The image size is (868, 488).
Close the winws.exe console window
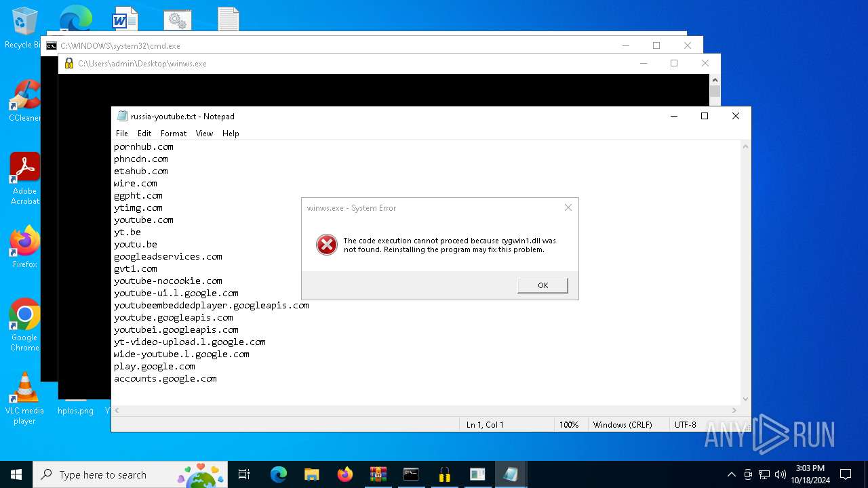(x=705, y=63)
